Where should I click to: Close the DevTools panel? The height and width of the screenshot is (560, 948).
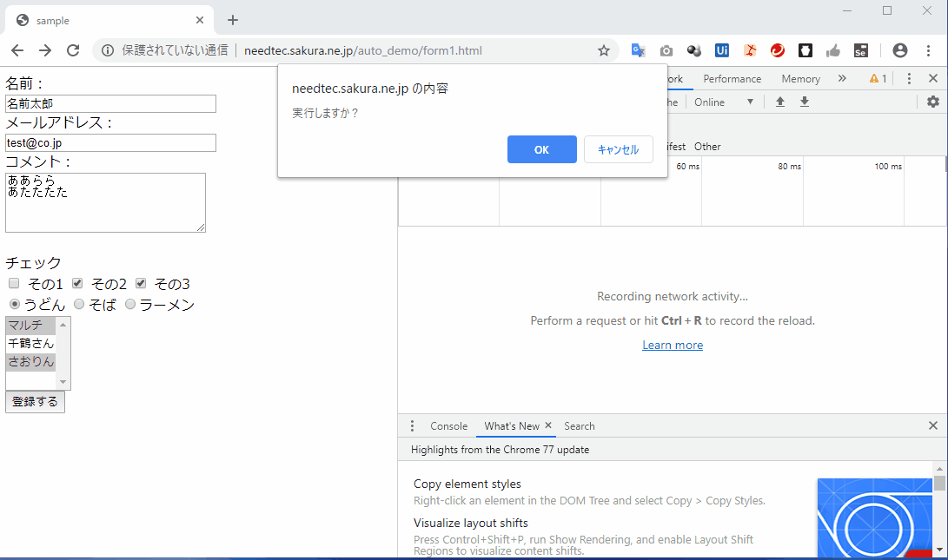[933, 78]
